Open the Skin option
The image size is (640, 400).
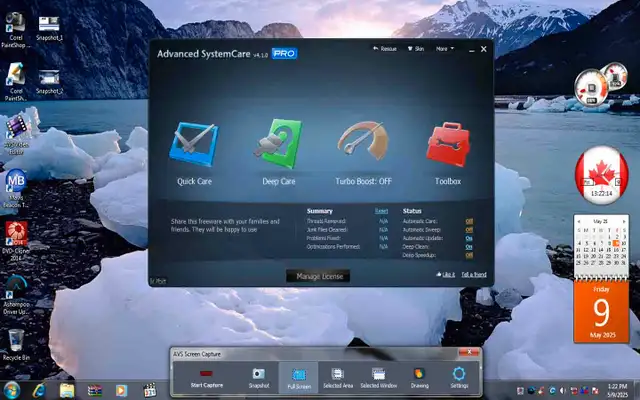pyautogui.click(x=416, y=49)
